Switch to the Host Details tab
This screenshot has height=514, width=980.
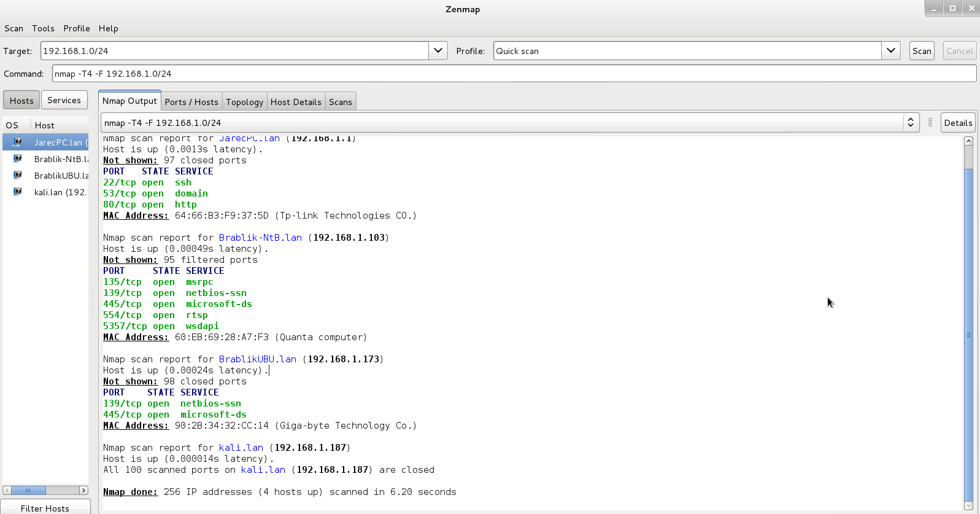296,102
